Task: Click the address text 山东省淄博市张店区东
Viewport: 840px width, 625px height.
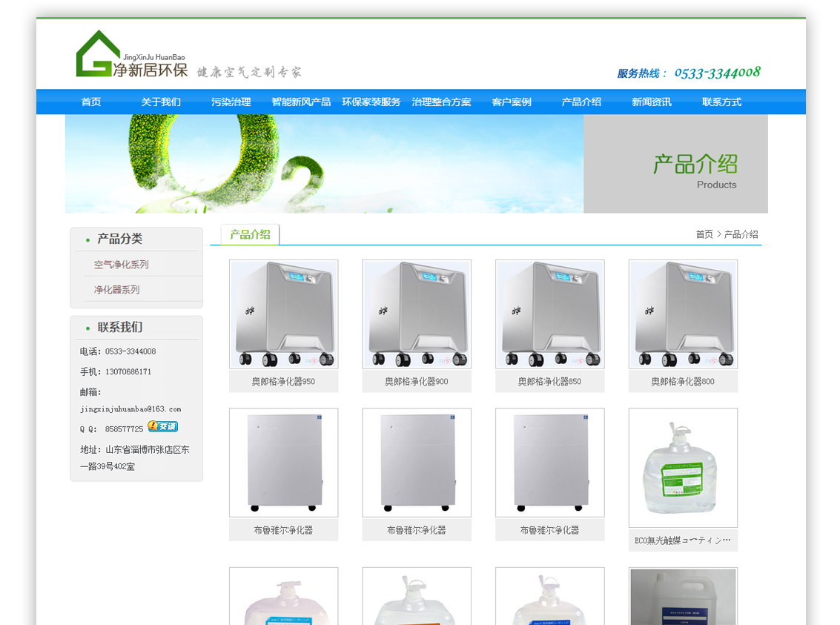Action: tap(148, 449)
